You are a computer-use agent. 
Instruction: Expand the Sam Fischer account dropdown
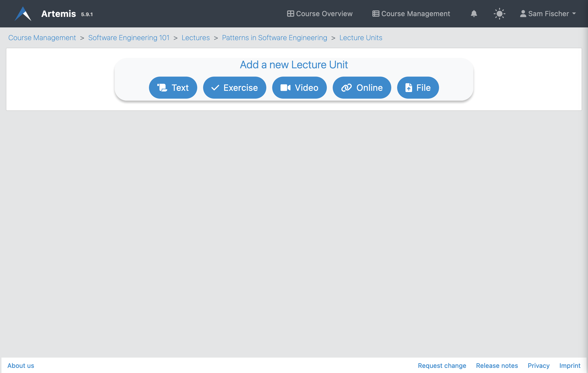tap(548, 14)
